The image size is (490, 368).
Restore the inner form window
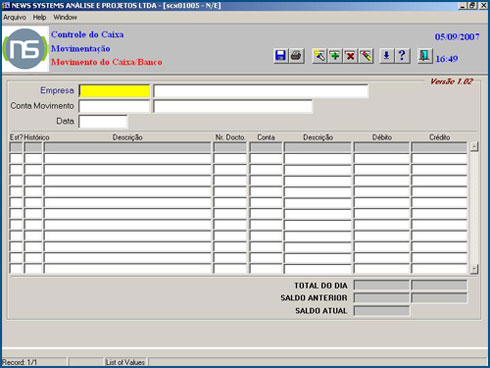[472, 5]
